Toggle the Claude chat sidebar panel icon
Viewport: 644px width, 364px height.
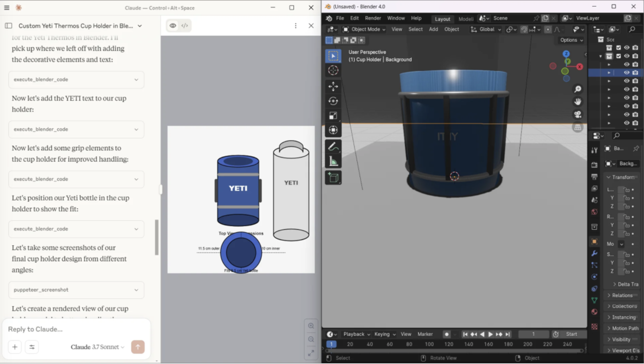[x=9, y=26]
